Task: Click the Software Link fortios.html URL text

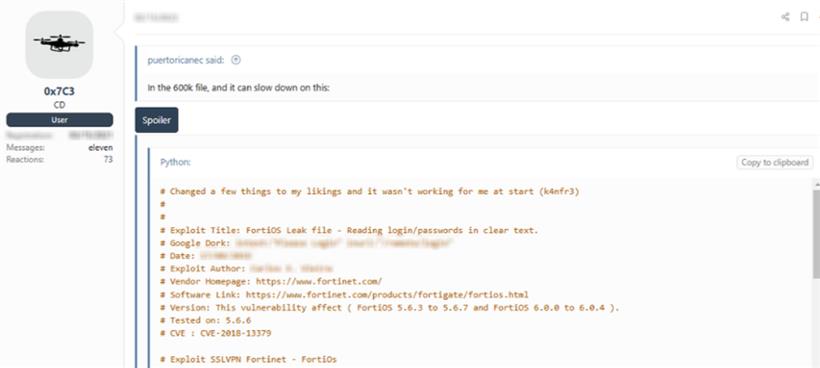Action: (387, 295)
